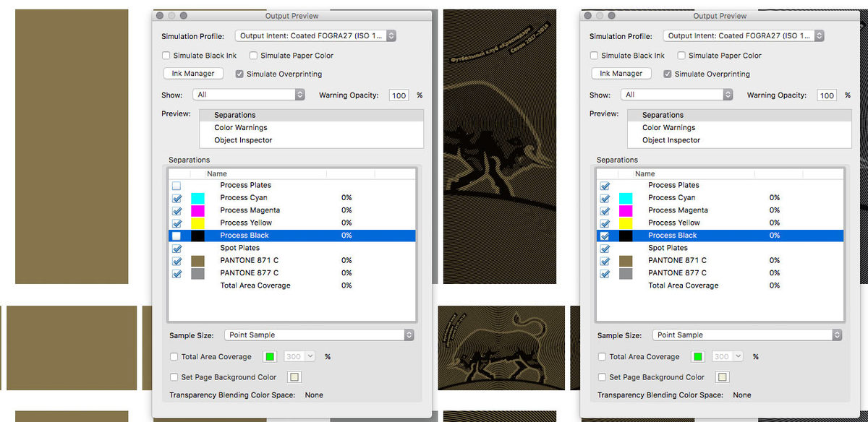Screen dimensions: 868x422
Task: Uncheck Simulate Overprinting in left panel
Action: tap(239, 74)
